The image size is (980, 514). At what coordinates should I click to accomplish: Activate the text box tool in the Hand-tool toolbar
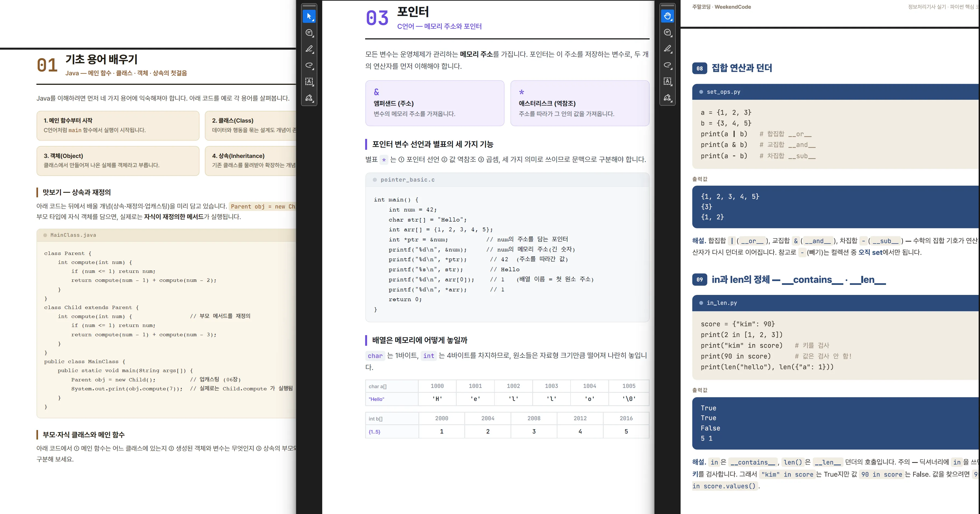tap(667, 81)
